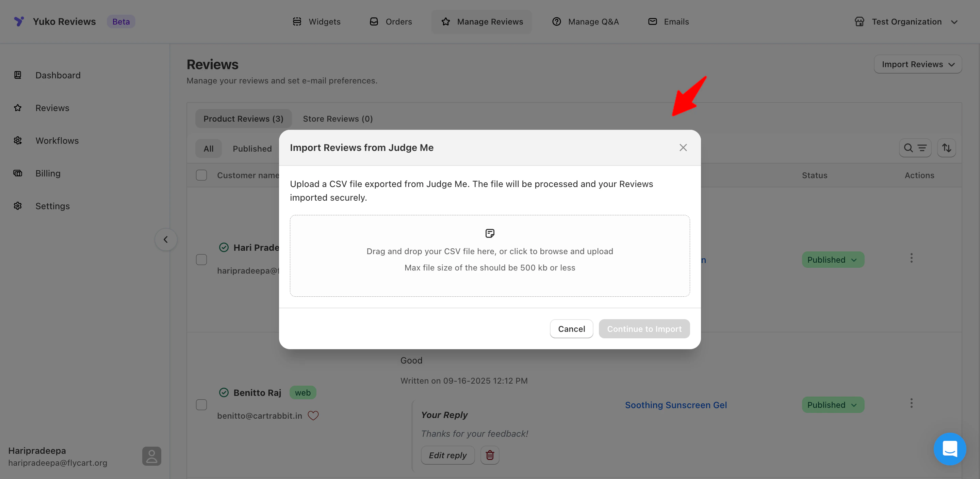Expand the Import Reviews dropdown

(x=918, y=64)
